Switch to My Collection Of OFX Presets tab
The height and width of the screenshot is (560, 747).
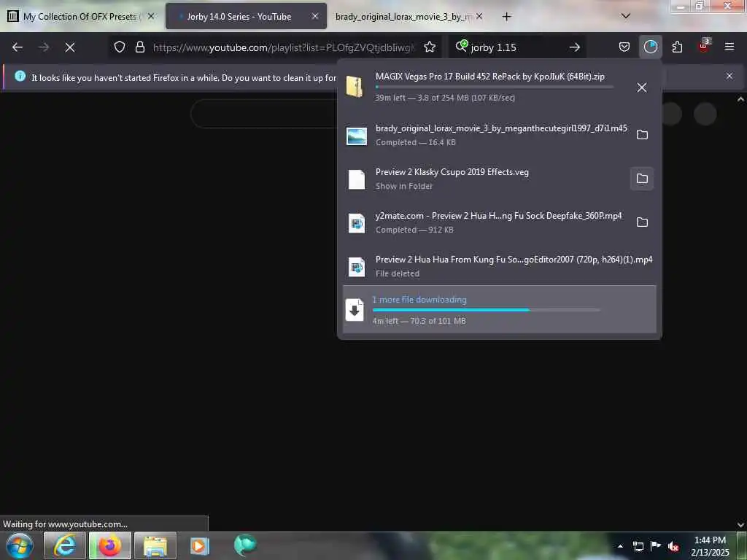coord(82,17)
